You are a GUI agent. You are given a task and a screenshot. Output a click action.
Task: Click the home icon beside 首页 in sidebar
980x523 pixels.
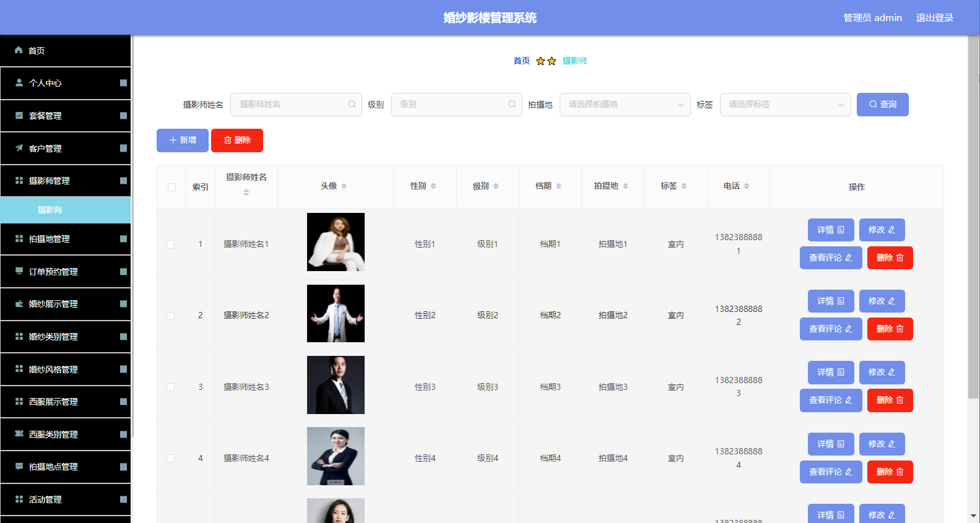pos(19,50)
